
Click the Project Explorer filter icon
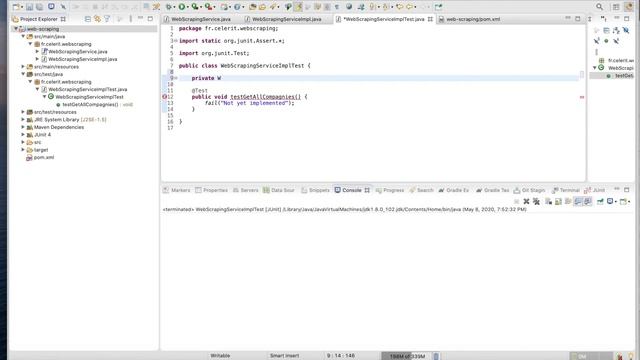pyautogui.click(x=107, y=19)
